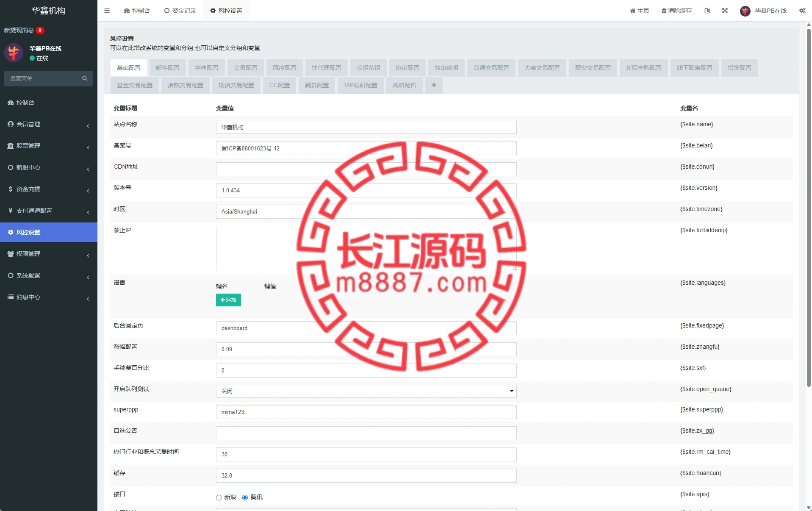This screenshot has height=511, width=812.
Task: Expand the 系统配置 sidebar menu
Action: point(49,276)
